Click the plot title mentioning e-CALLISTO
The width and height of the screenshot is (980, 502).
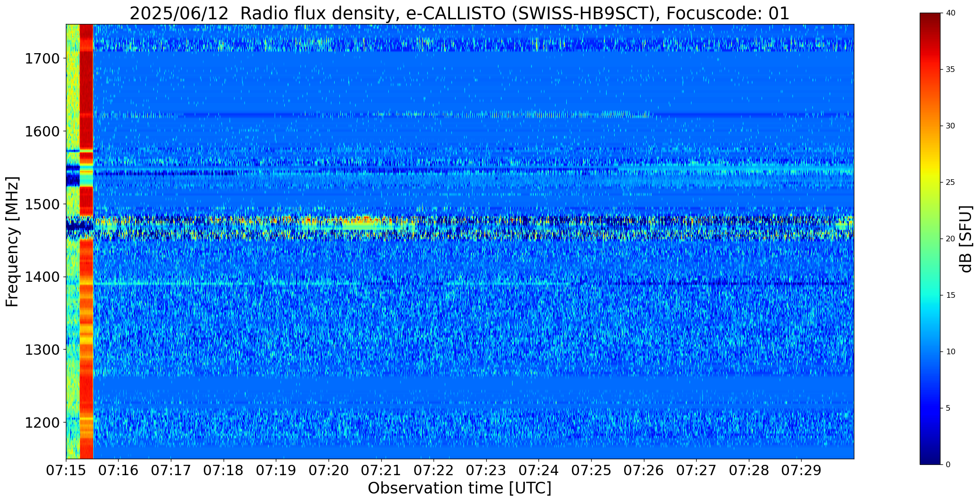(459, 13)
